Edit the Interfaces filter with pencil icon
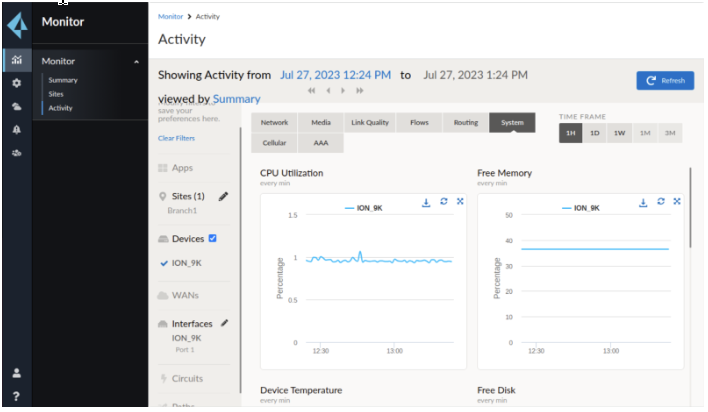 [x=225, y=323]
